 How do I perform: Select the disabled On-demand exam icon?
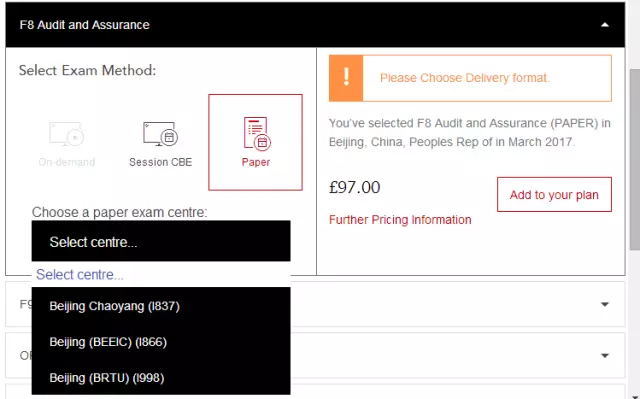coord(67,134)
